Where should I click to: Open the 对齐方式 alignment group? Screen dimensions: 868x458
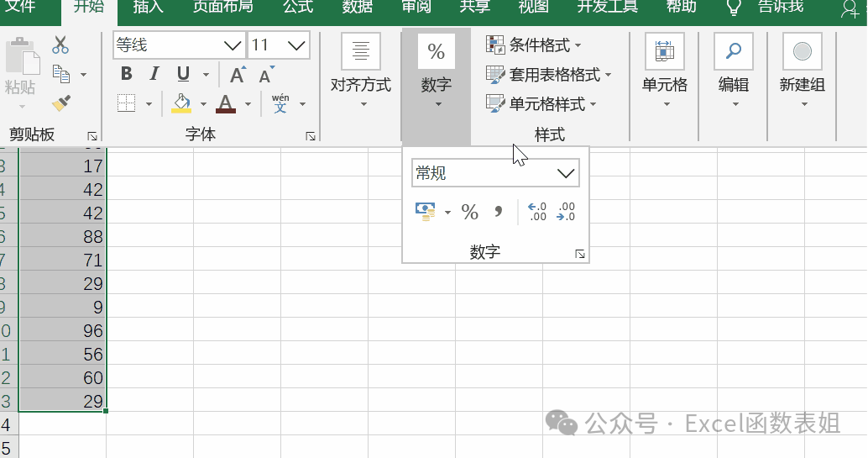pyautogui.click(x=361, y=71)
